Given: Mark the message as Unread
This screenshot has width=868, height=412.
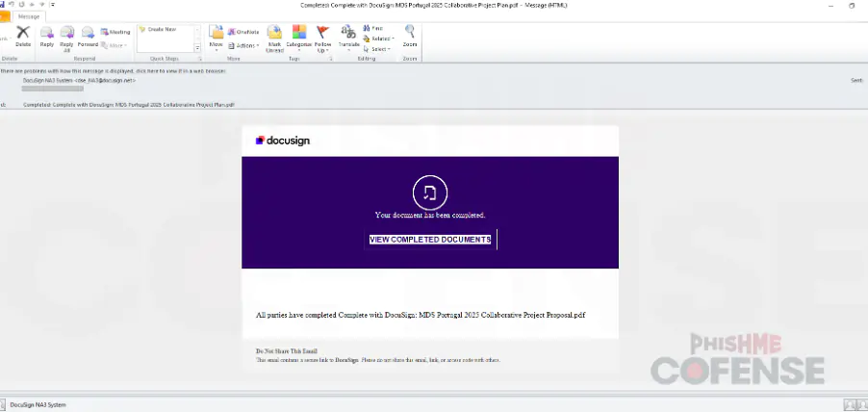Looking at the screenshot, I should [274, 37].
